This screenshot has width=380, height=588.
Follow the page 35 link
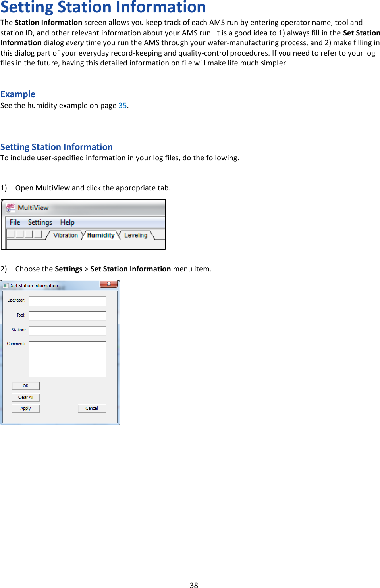[x=123, y=106]
